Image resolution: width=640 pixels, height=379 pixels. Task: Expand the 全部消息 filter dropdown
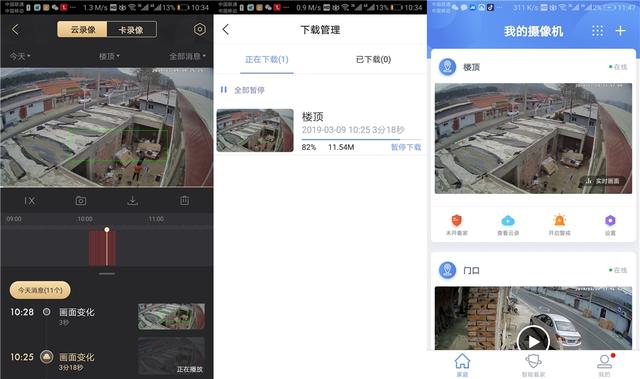pyautogui.click(x=187, y=56)
